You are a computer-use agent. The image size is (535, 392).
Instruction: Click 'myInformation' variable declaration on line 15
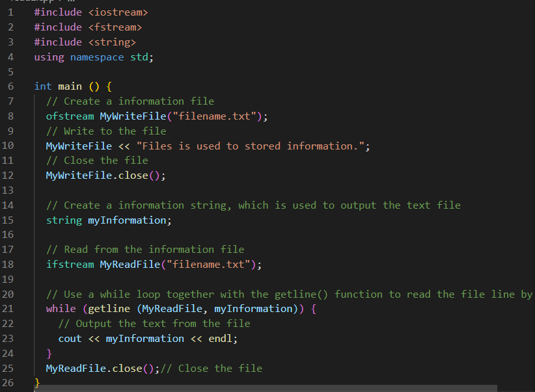pyautogui.click(x=127, y=220)
